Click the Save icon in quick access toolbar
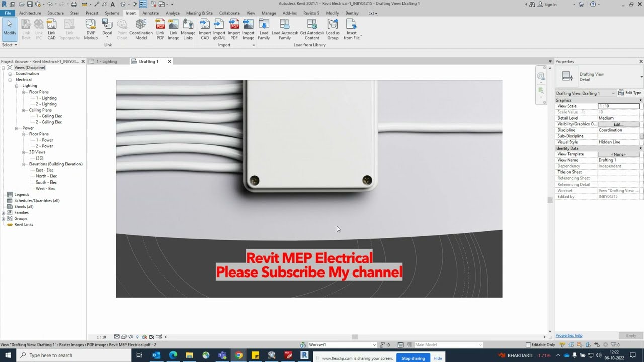This screenshot has height=362, width=644. [29, 4]
